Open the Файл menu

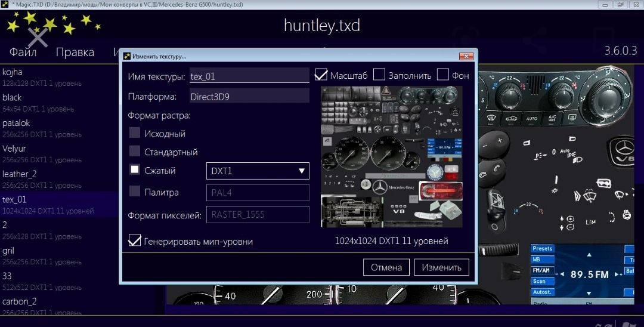[x=23, y=53]
